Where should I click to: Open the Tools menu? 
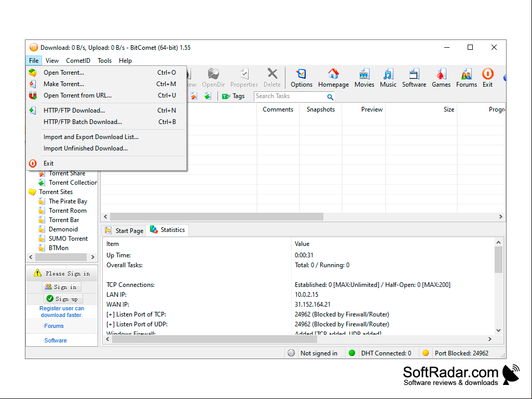pos(104,60)
